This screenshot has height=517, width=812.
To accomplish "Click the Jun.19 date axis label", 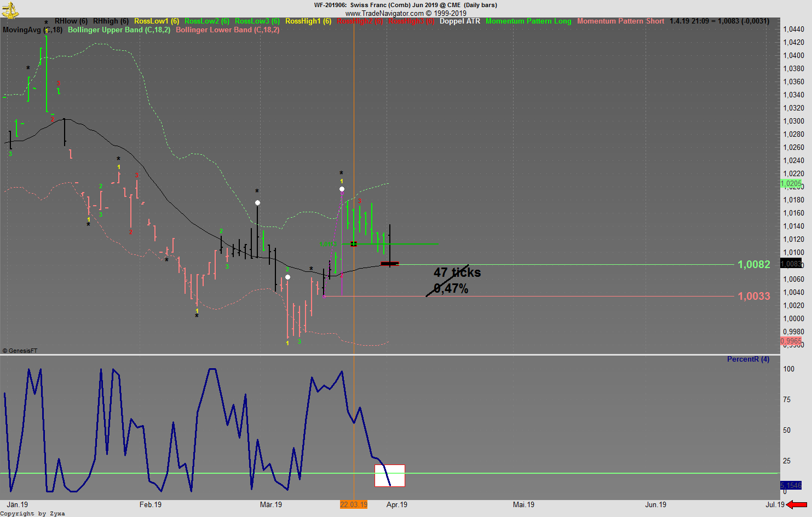I will [x=656, y=504].
